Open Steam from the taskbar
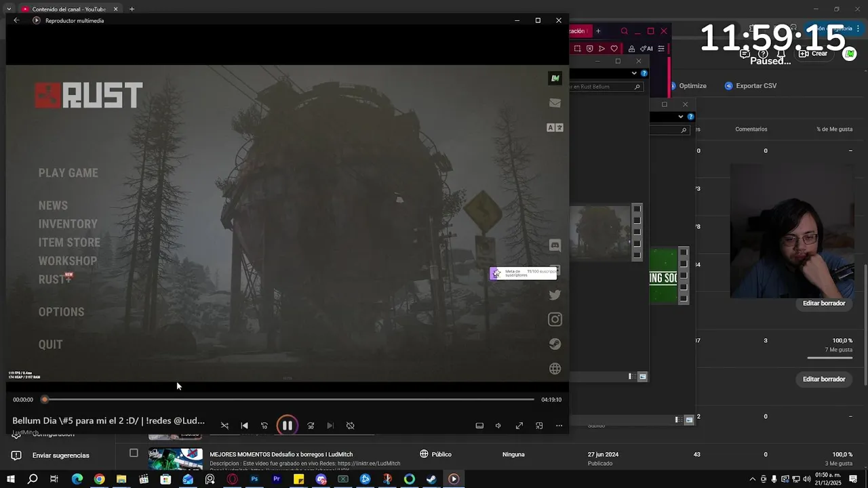This screenshot has width=868, height=488. [x=431, y=479]
